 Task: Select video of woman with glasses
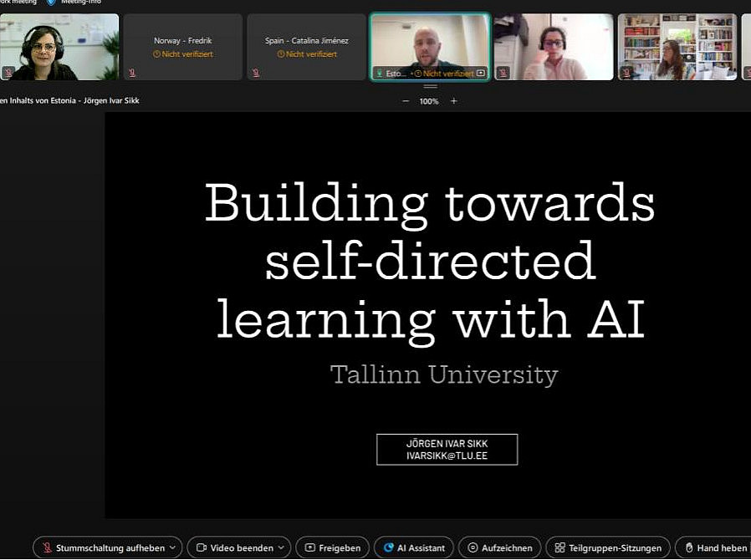554,47
